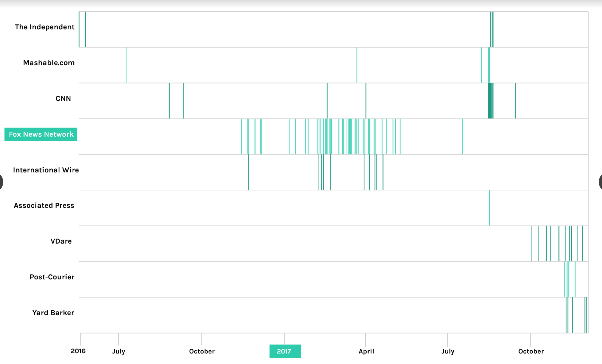Viewport: 602px width, 364px height.
Task: Click the isolated Fox News marker near July 2017
Action: [462, 137]
